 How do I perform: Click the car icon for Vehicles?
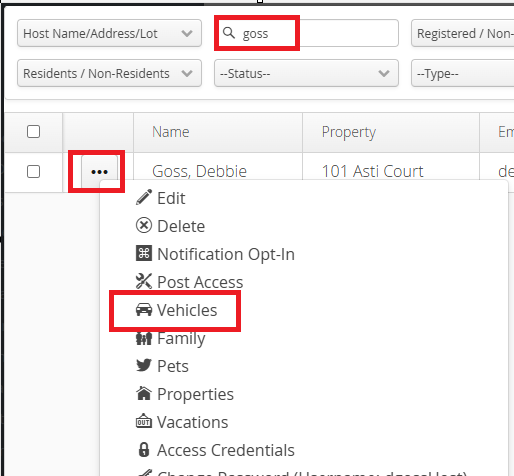click(144, 310)
